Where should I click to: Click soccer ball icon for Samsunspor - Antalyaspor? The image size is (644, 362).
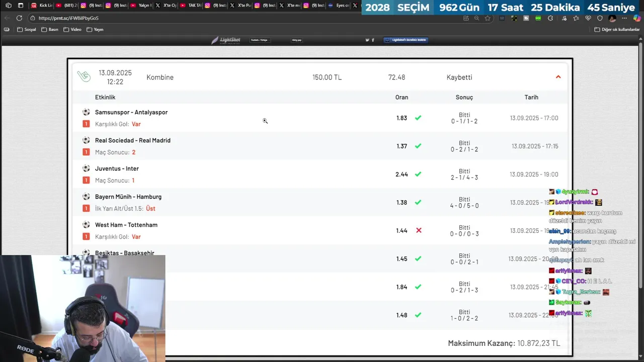[86, 112]
